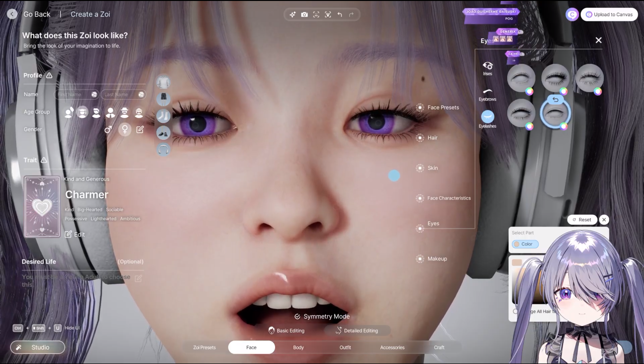Screen dimensions: 644x364
Task: Select the graduation cap age group
Action: 82,112
